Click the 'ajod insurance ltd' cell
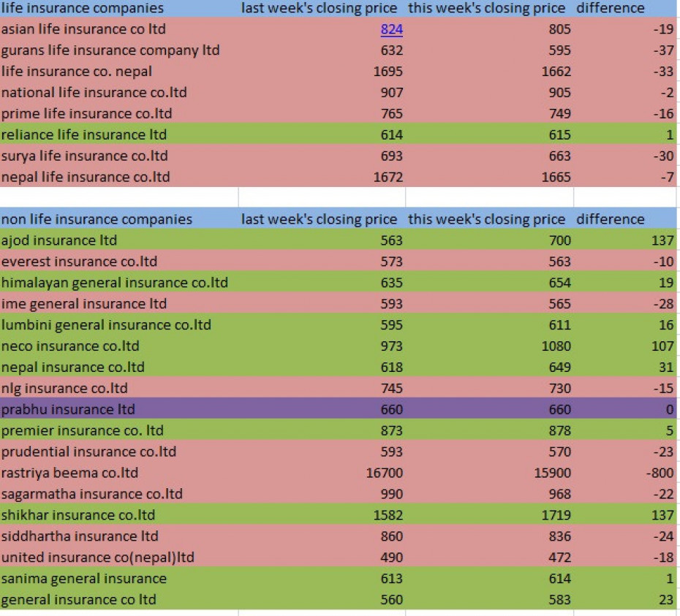This screenshot has width=680, height=616. click(119, 240)
